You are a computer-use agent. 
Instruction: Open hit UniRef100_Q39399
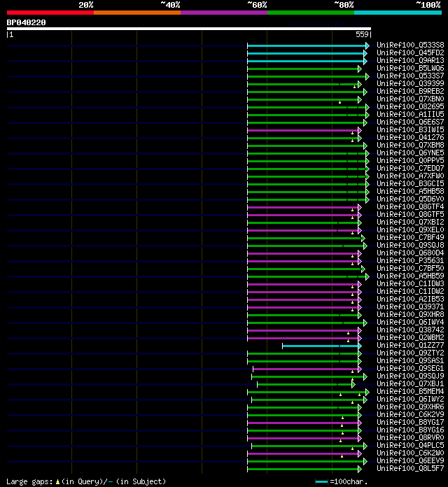tap(410, 84)
